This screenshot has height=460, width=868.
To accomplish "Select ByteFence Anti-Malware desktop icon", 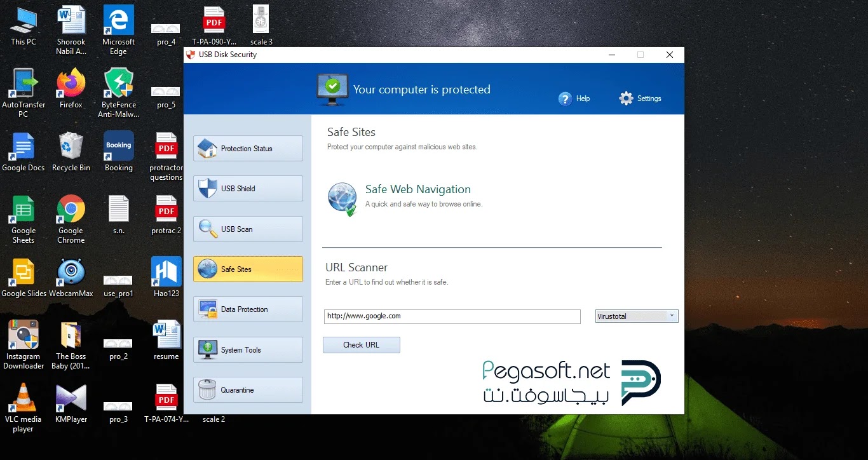I will 119,93.
